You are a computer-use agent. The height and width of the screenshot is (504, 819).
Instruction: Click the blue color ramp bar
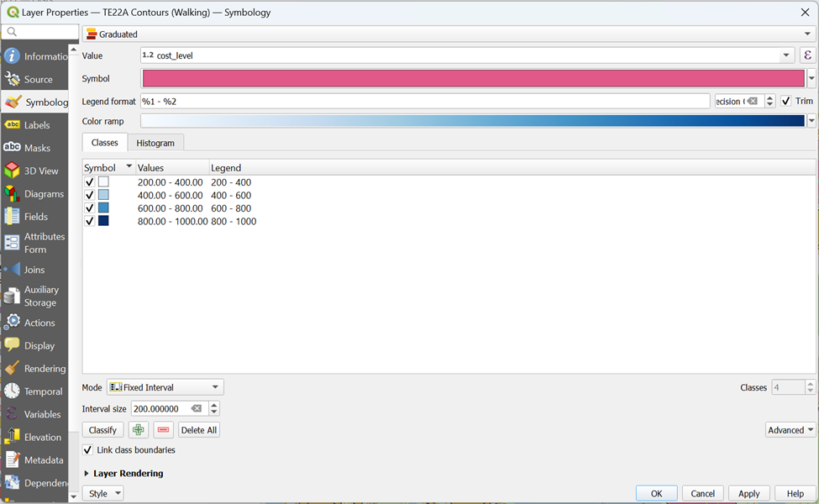tap(472, 121)
